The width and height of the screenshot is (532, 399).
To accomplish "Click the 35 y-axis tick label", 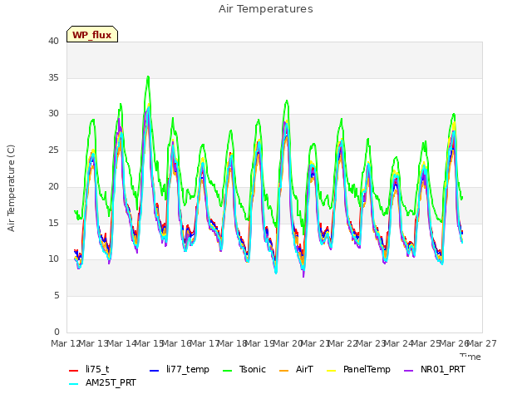I will [53, 77].
